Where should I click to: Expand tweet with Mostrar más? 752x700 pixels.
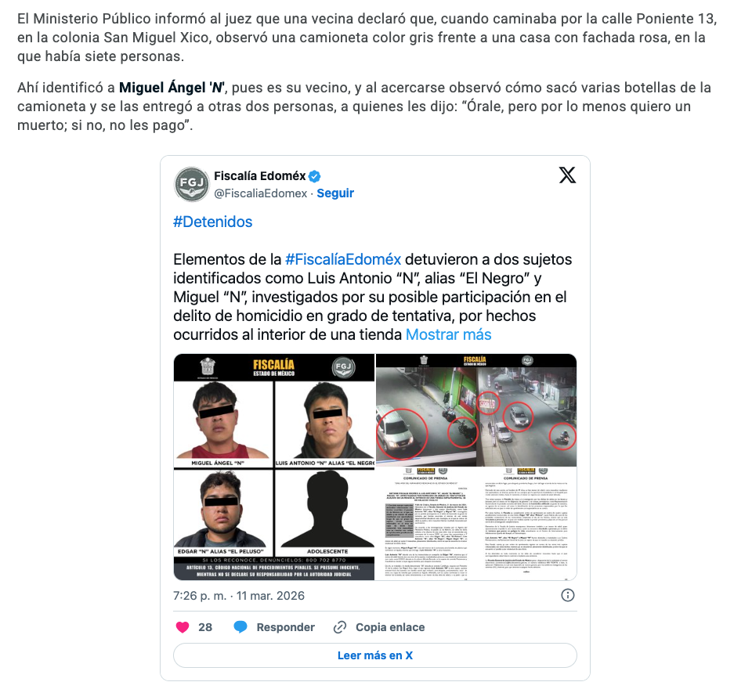point(448,334)
